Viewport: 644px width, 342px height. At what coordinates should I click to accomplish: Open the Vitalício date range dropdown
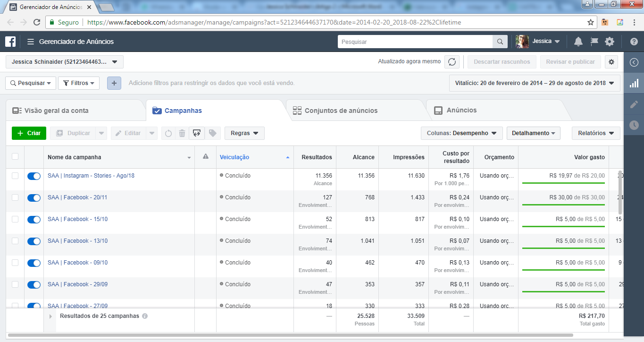[x=535, y=83]
